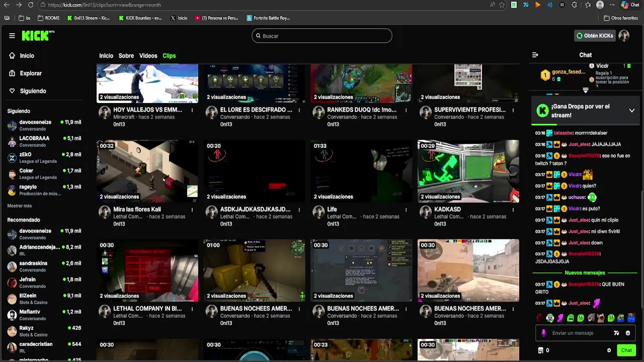
Task: Open options for ASDKJAJDKASDJKASJD clip
Action: 299,210
